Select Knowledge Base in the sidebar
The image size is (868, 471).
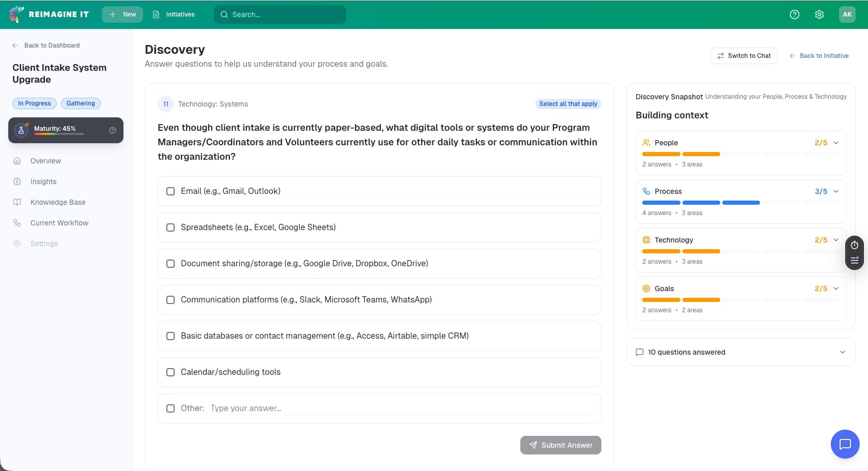click(57, 202)
